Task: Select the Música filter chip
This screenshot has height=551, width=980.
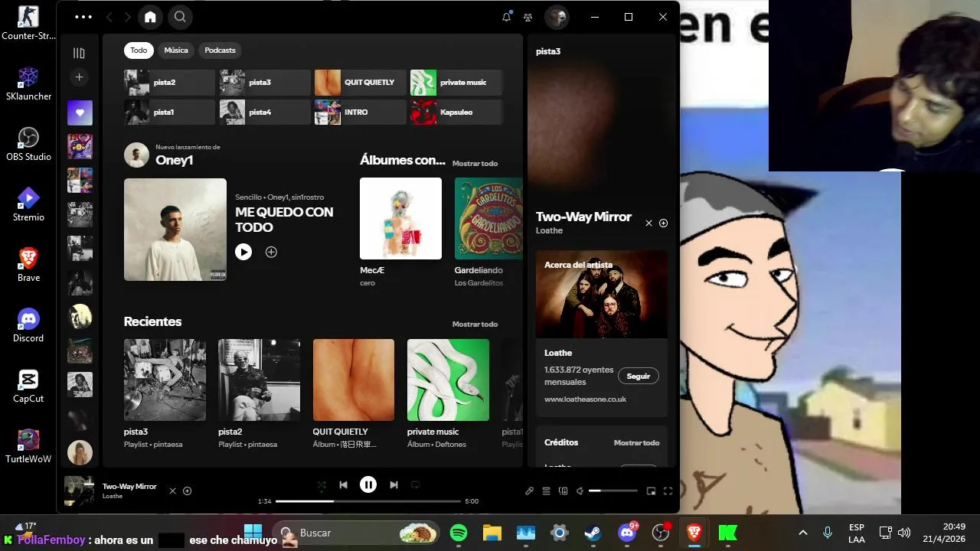Action: pos(176,51)
